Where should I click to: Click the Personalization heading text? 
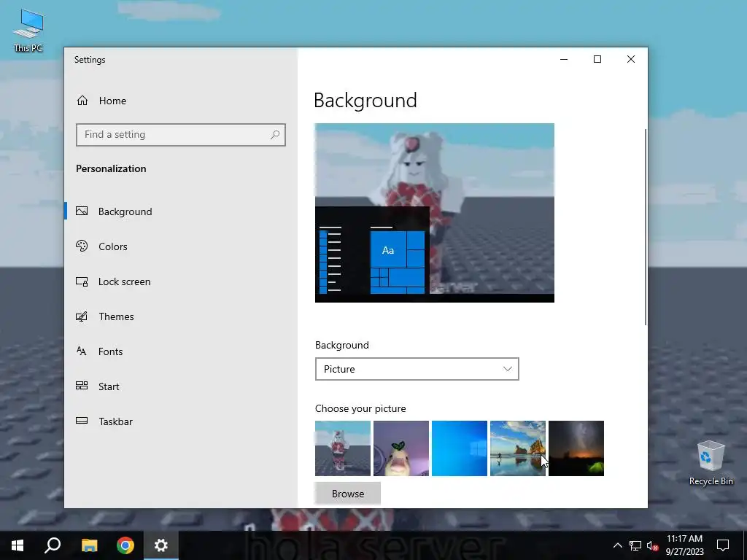(111, 168)
